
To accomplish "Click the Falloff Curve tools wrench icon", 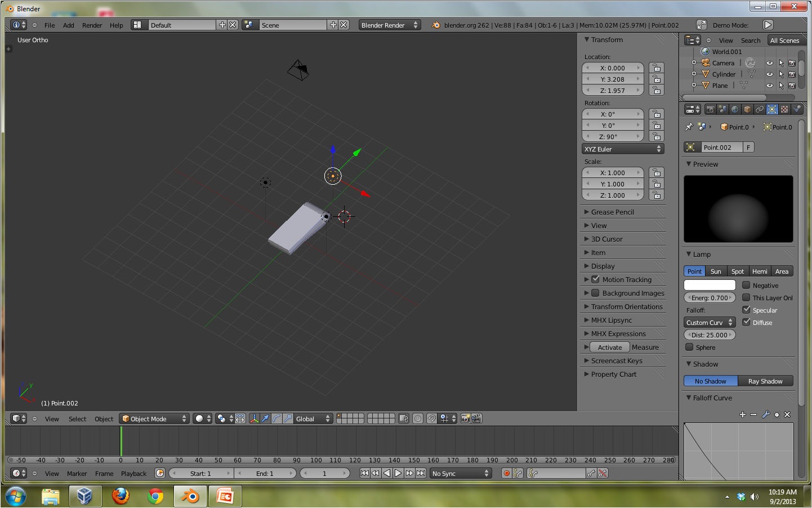I will [765, 415].
